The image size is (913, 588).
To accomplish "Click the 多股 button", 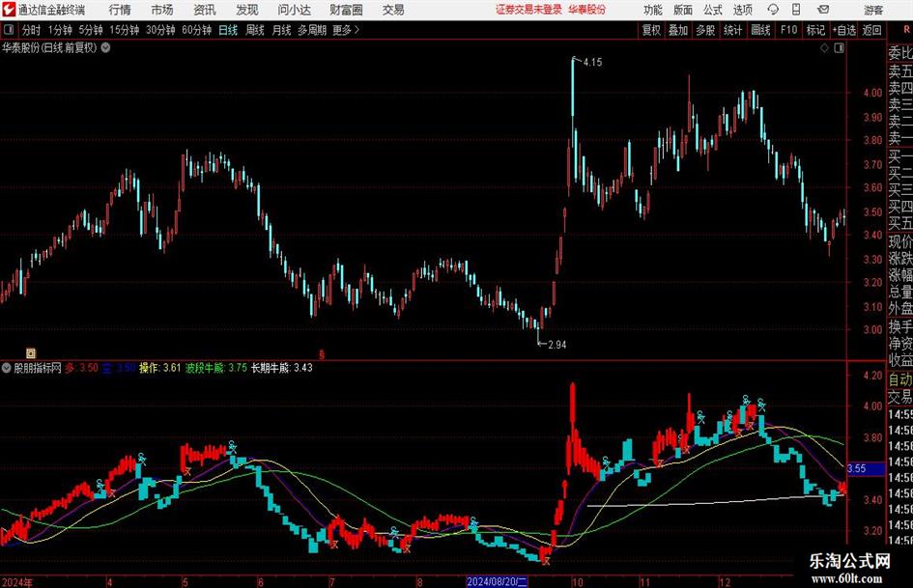I will point(705,30).
